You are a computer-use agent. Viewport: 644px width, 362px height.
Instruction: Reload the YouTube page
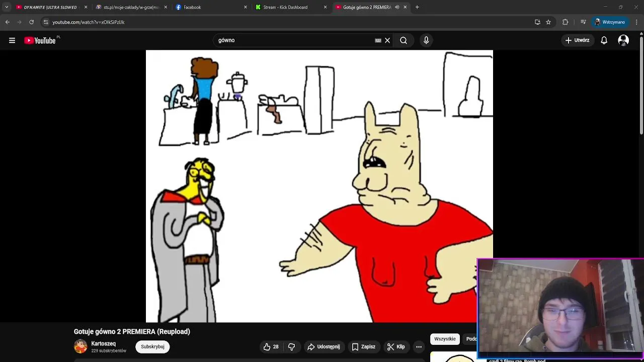pos(31,22)
